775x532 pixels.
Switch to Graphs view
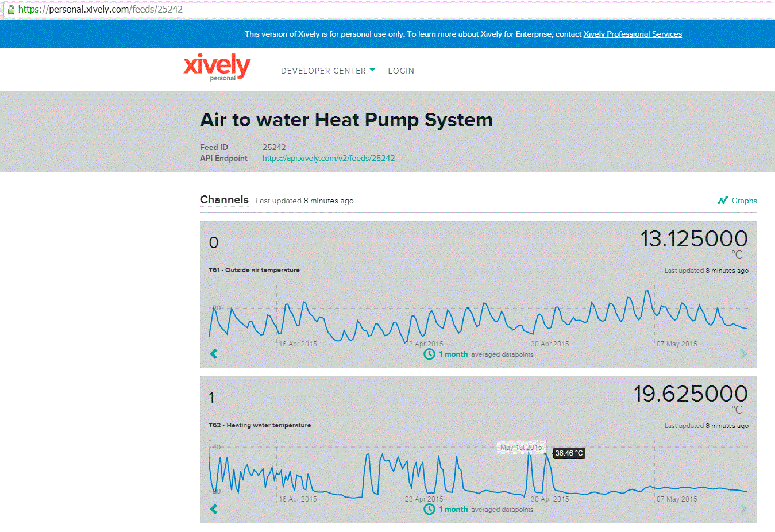click(744, 201)
